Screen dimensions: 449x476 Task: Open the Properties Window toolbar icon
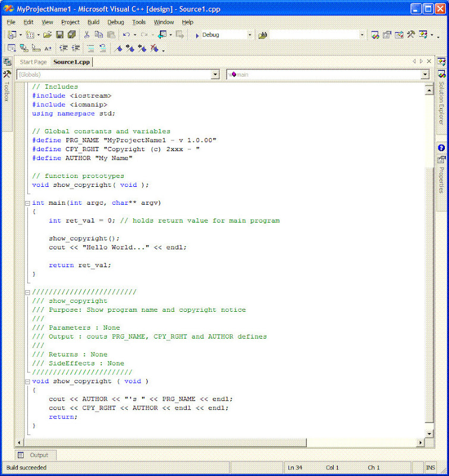click(387, 35)
